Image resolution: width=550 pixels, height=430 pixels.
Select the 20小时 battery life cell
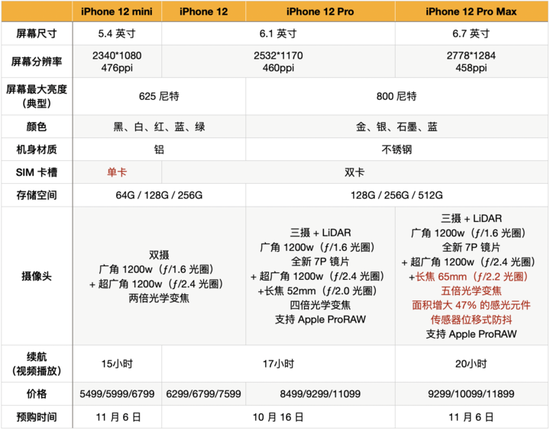[471, 364]
